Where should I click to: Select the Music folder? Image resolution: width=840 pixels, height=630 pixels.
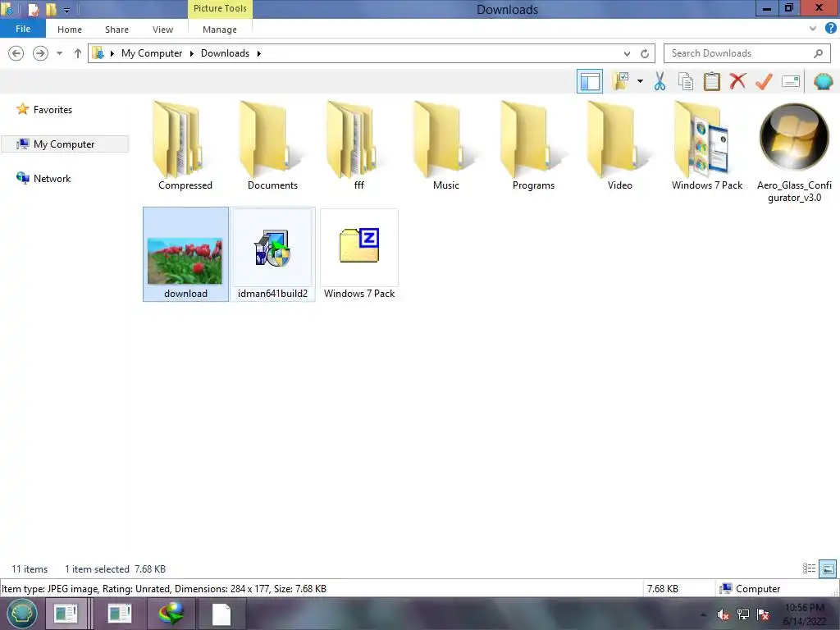[x=445, y=146]
